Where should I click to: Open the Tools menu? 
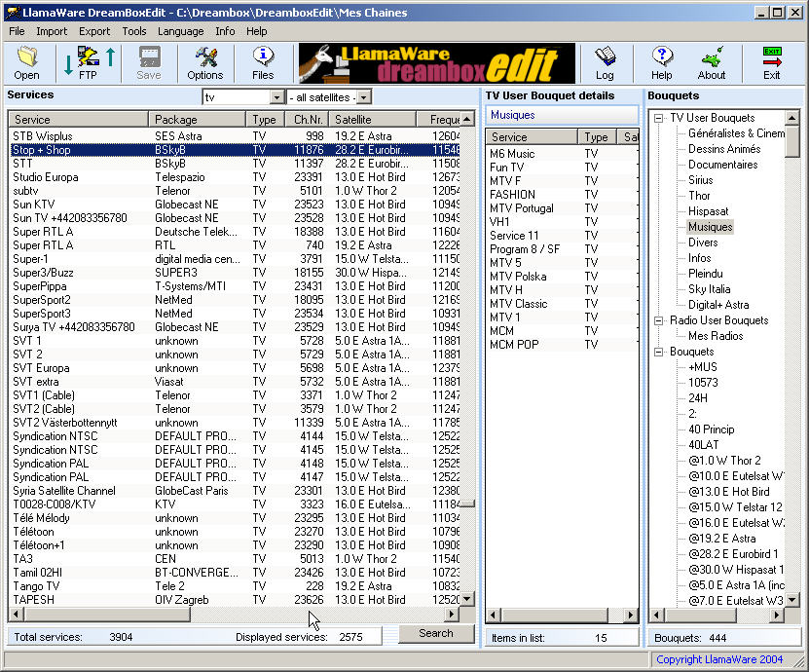coord(134,31)
